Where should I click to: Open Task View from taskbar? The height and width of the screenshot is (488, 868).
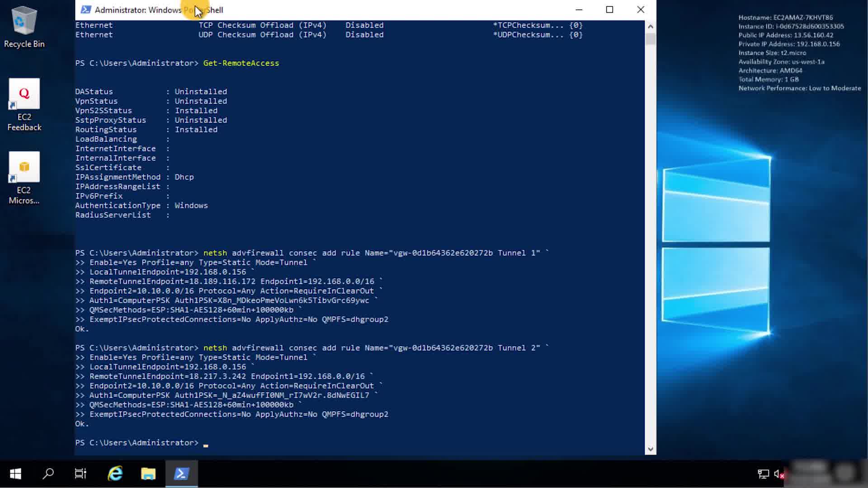pos(80,474)
